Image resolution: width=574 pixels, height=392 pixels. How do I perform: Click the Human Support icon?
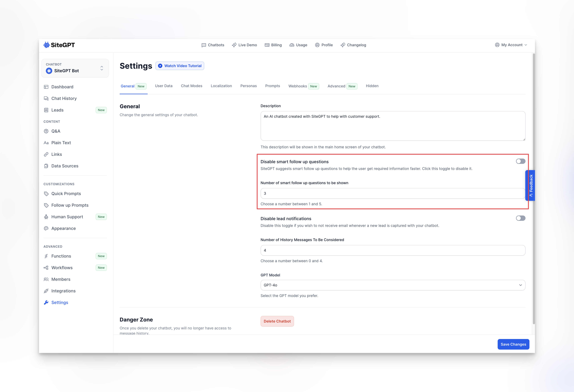click(x=46, y=217)
